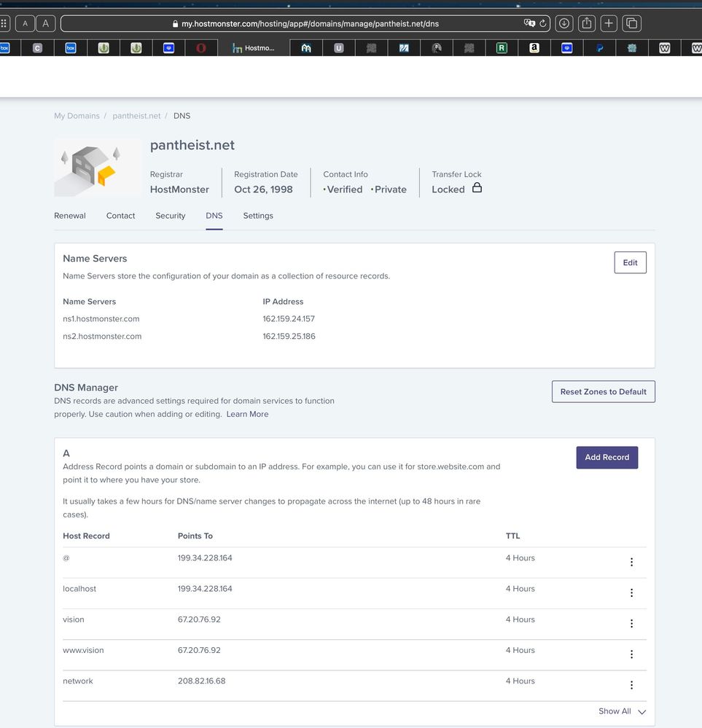This screenshot has width=702, height=728.
Task: Click the Safari downloads icon
Action: [563, 23]
